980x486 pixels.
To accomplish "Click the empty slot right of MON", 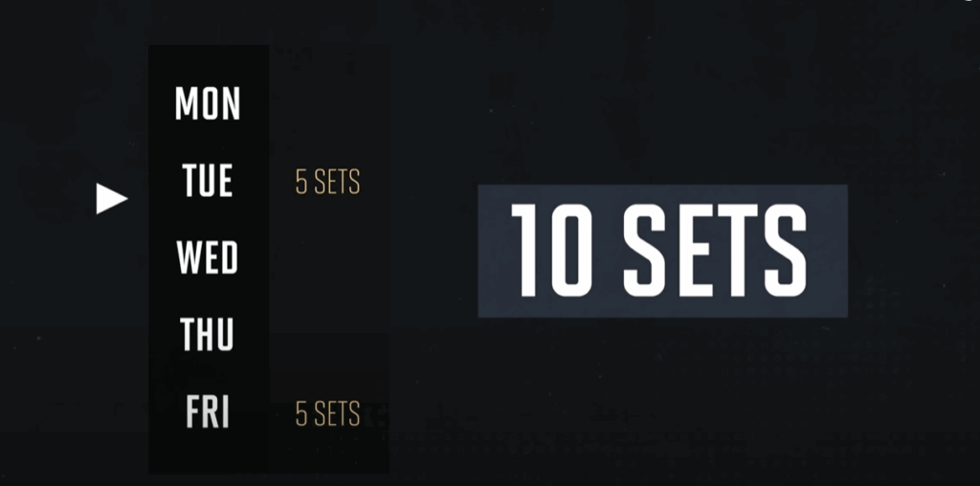I will pos(329,103).
